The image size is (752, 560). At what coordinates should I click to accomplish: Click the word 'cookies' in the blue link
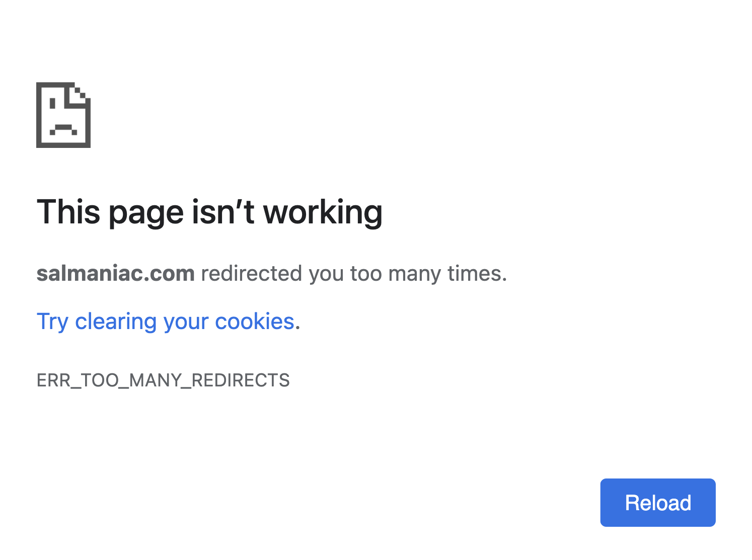pyautogui.click(x=254, y=321)
